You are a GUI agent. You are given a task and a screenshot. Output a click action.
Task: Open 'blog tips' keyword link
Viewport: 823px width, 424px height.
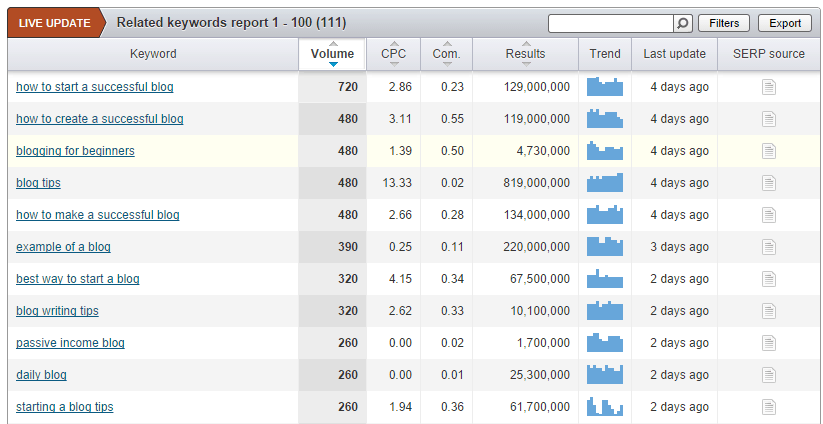click(38, 183)
